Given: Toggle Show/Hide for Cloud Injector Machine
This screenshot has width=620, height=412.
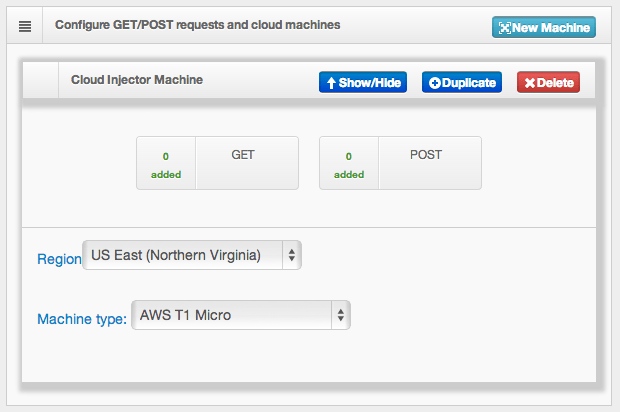Looking at the screenshot, I should 363,82.
